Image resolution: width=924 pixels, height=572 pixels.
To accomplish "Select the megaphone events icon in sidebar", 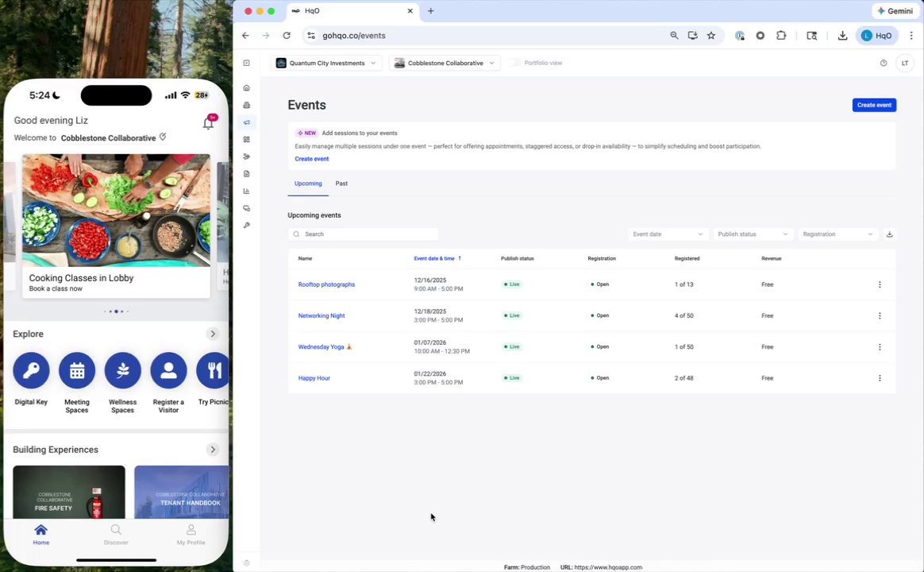I will click(x=246, y=122).
